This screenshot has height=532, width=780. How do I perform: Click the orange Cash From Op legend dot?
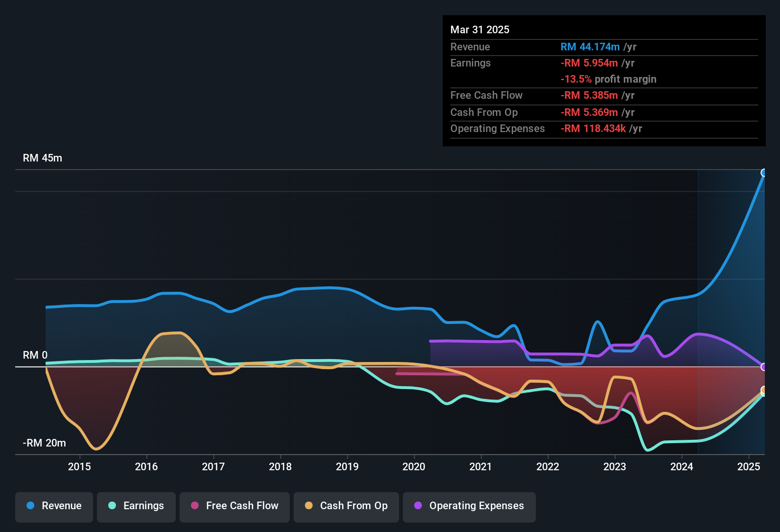click(309, 505)
